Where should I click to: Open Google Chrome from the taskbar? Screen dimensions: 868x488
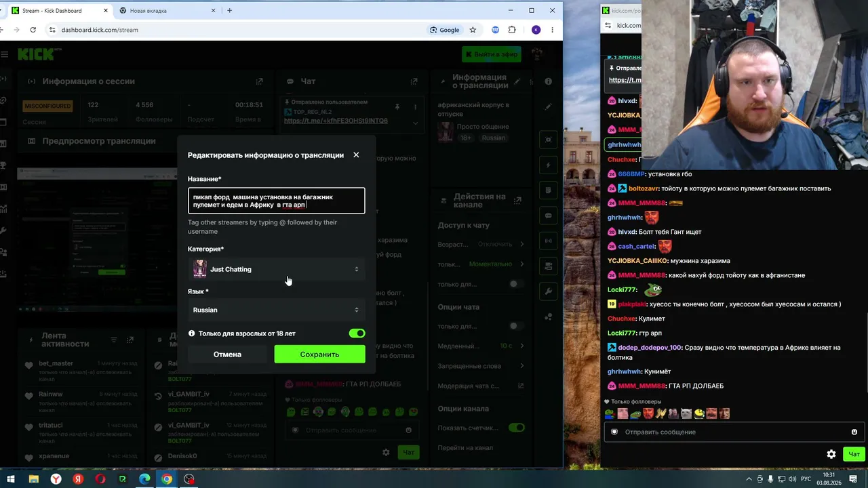[167, 479]
